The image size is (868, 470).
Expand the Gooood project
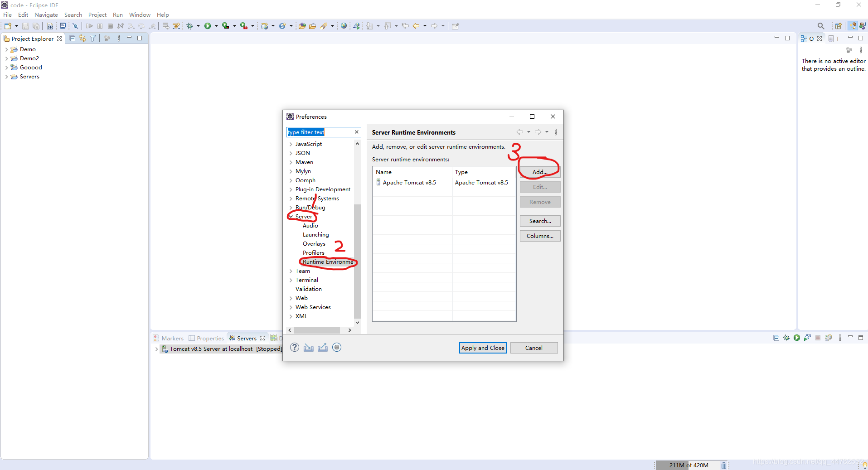pyautogui.click(x=6, y=68)
